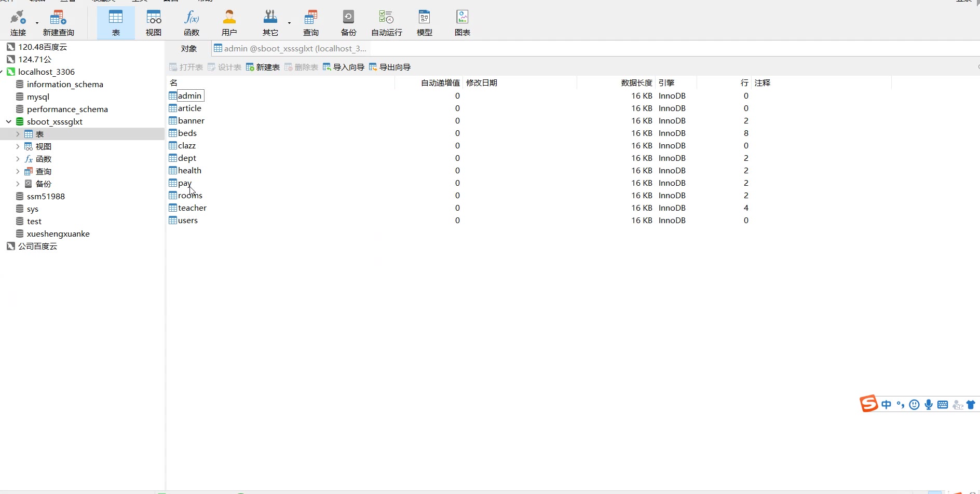Toggle Sogou punctuation mode

point(901,404)
